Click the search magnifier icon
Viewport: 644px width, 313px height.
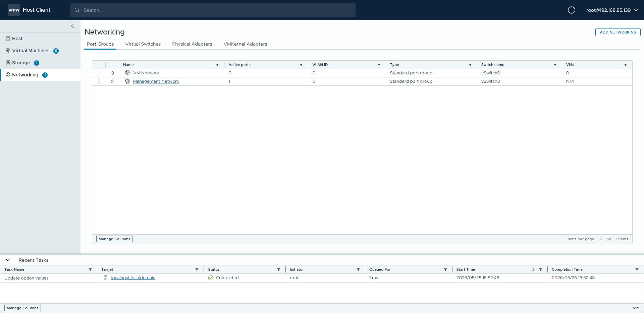point(77,10)
